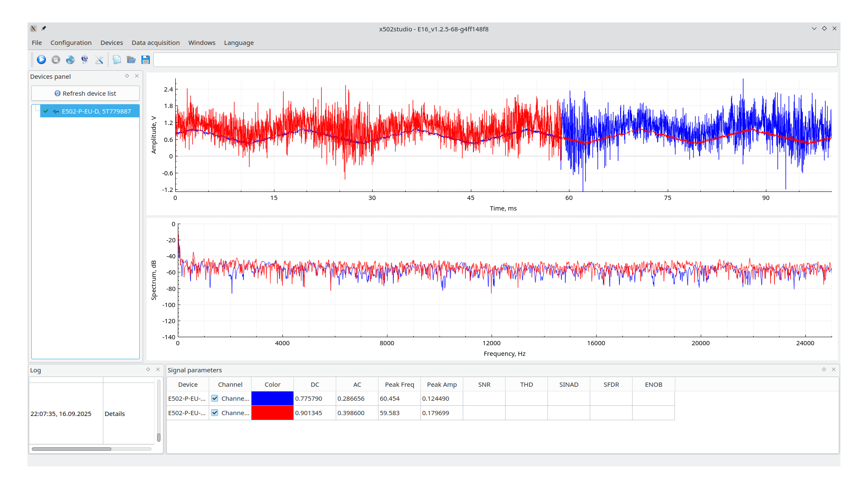Image resolution: width=868 pixels, height=499 pixels.
Task: Click the blue channel color swatch
Action: [x=272, y=398]
